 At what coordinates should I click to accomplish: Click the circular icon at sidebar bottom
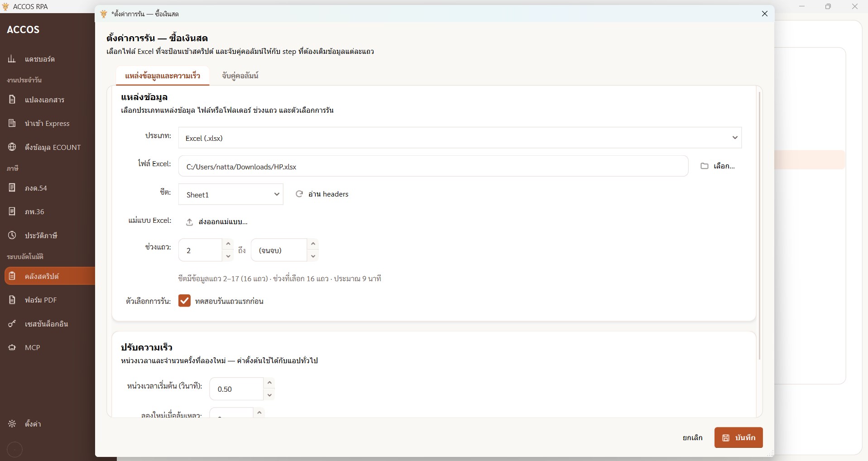click(15, 450)
